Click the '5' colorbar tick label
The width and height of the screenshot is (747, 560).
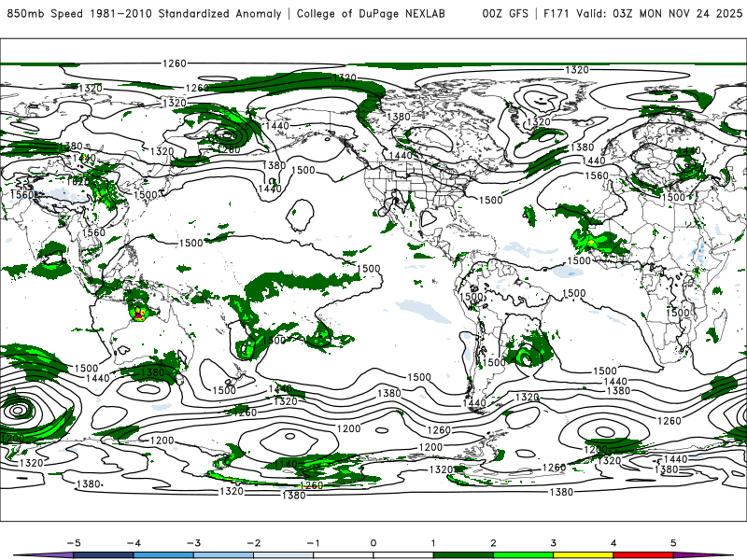[x=673, y=543]
